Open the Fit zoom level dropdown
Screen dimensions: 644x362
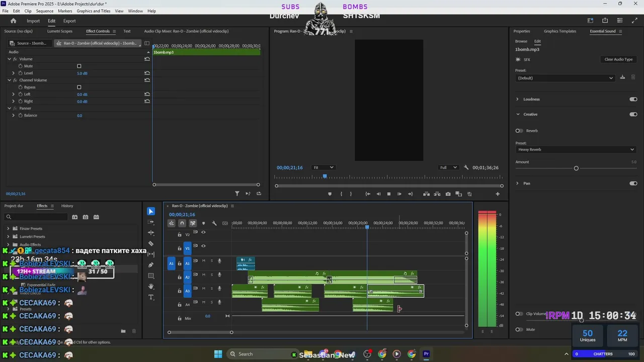coord(323,167)
